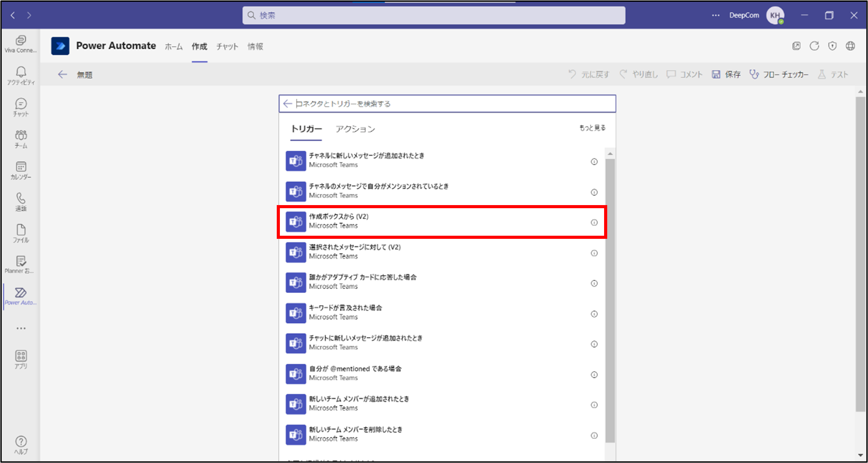Open more apps ellipsis in the sidebar

[21, 328]
